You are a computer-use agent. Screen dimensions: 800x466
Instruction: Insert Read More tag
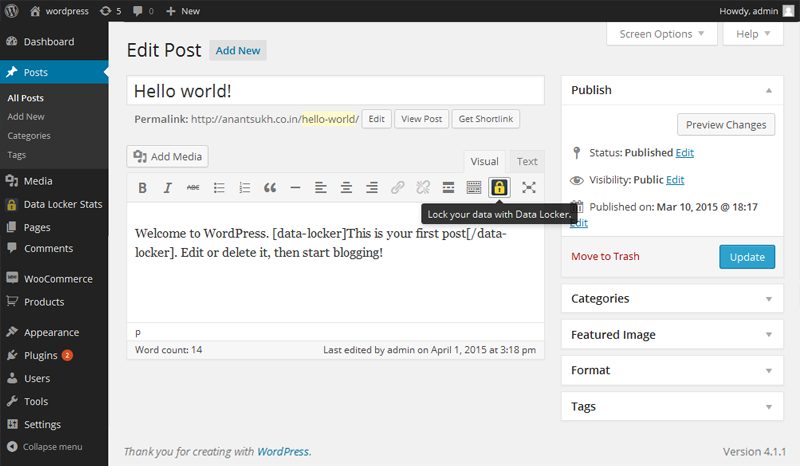point(448,188)
